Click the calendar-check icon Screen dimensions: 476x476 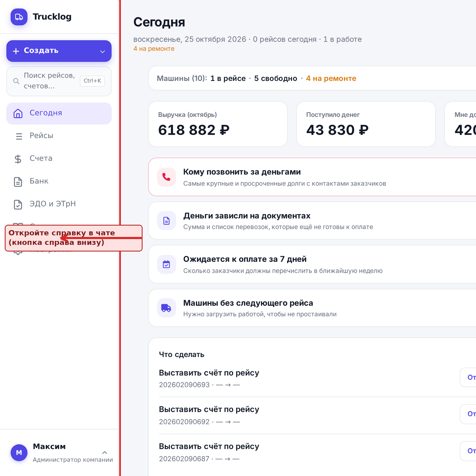click(x=167, y=264)
